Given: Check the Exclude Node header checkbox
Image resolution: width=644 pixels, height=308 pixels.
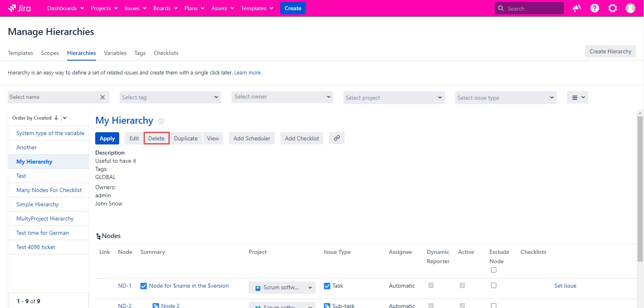Looking at the screenshot, I should tap(493, 270).
